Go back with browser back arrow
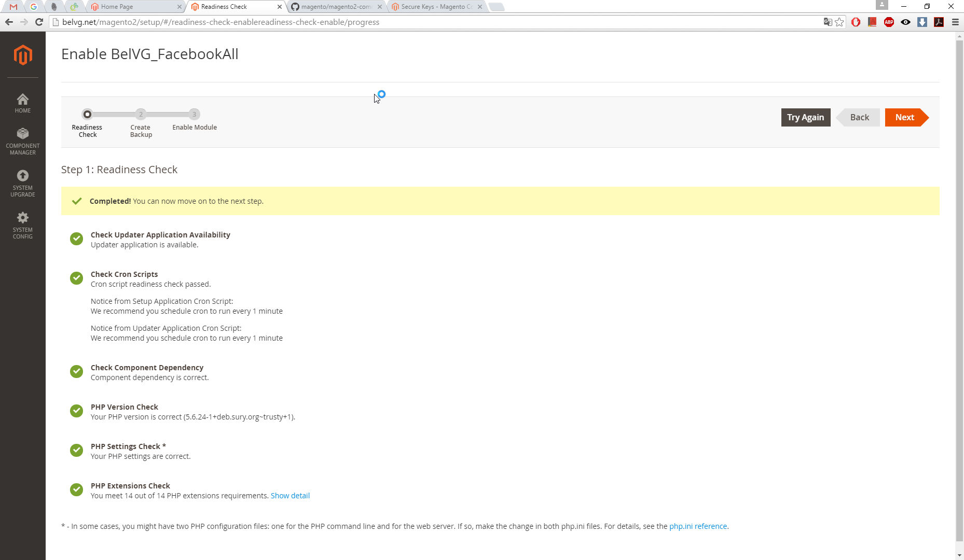Screen dimensions: 964x560 [x=9, y=22]
